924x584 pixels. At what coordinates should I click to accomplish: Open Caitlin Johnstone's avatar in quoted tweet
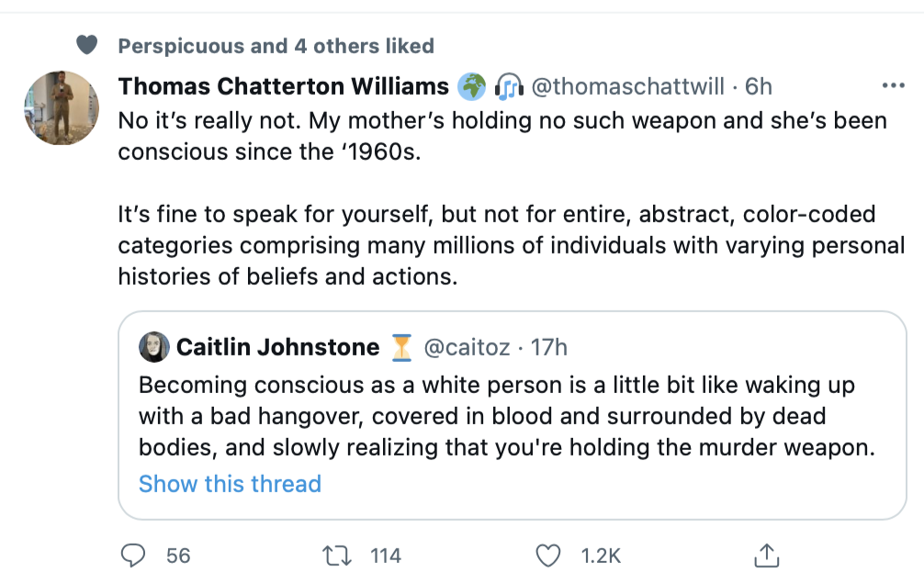[153, 346]
